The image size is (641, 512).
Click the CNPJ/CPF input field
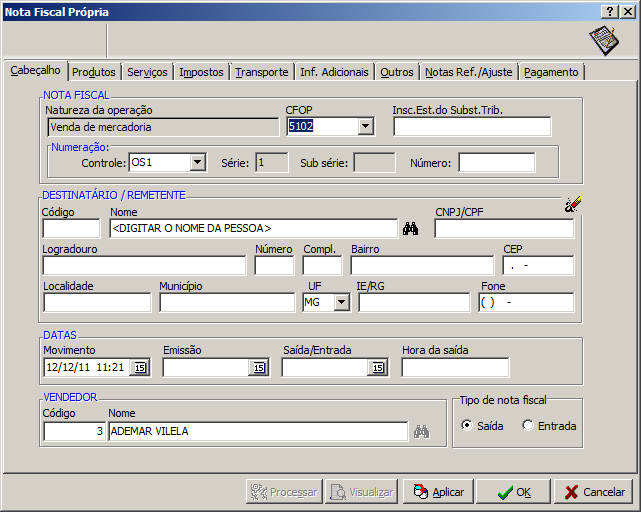click(504, 229)
